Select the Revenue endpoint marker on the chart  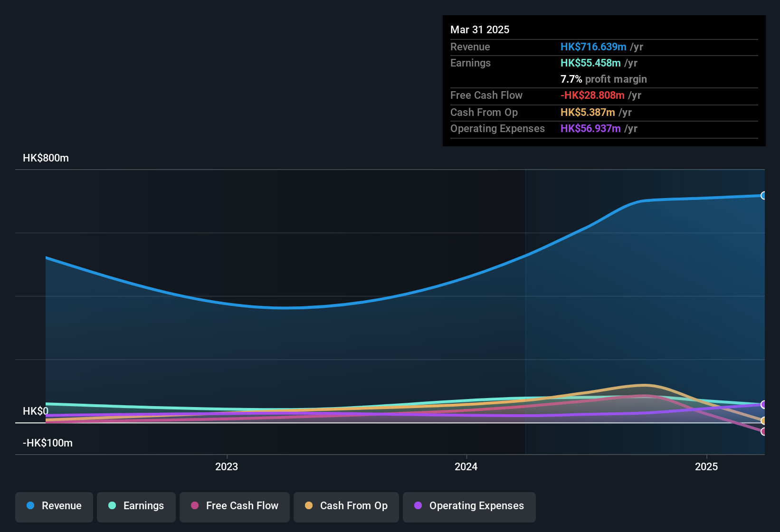click(x=764, y=195)
